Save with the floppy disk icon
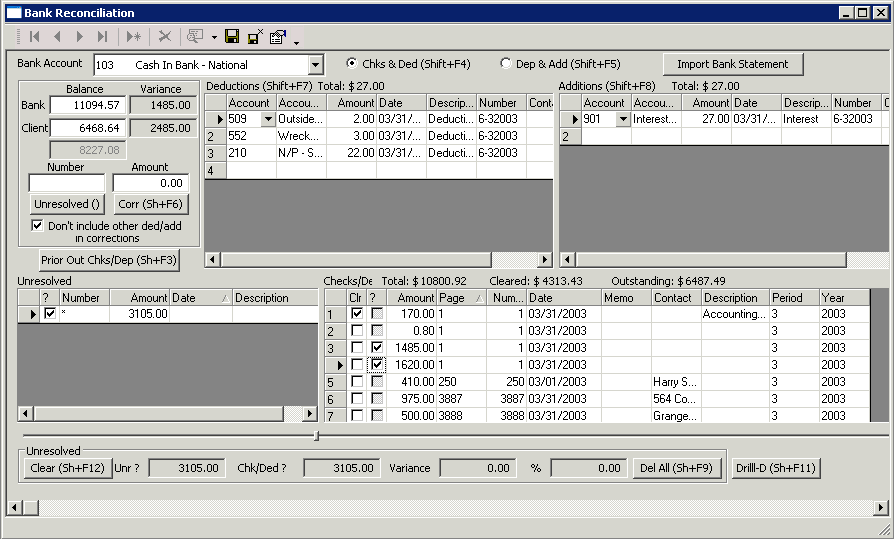The image size is (894, 539). coord(232,37)
